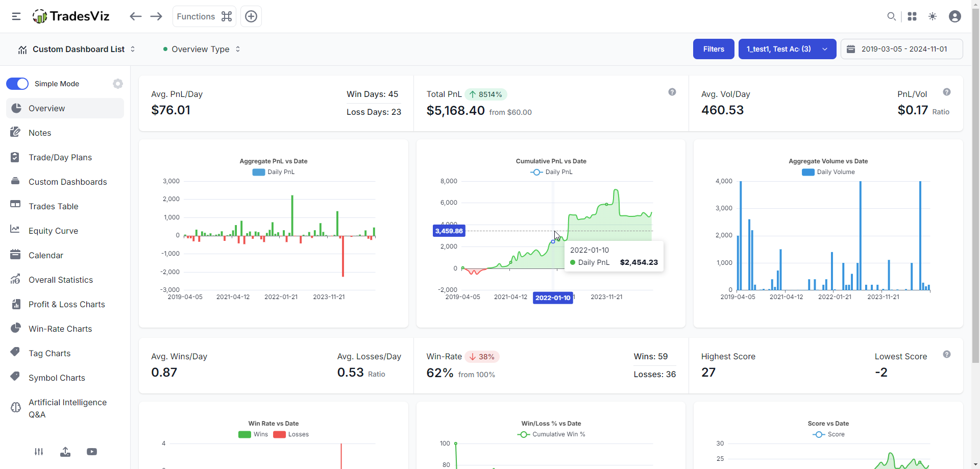Select Overview in the sidebar
The height and width of the screenshot is (469, 980).
(x=65, y=108)
